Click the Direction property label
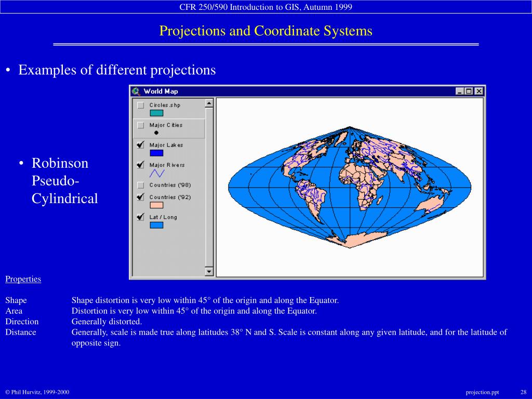The height and width of the screenshot is (399, 532). coord(22,321)
